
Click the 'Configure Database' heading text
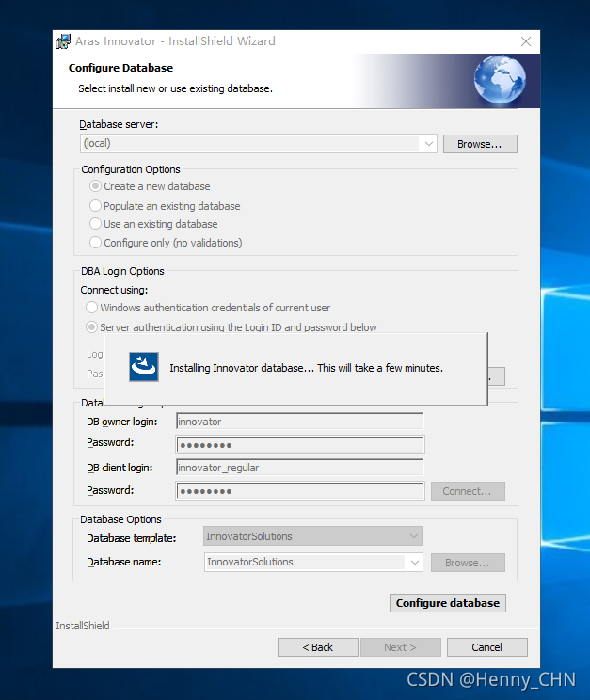tap(120, 68)
